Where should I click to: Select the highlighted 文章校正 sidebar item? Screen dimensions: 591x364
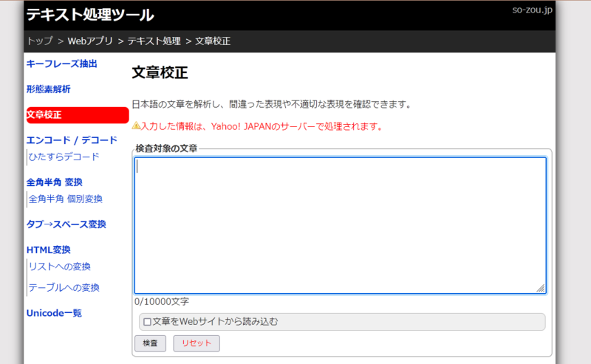coord(78,115)
